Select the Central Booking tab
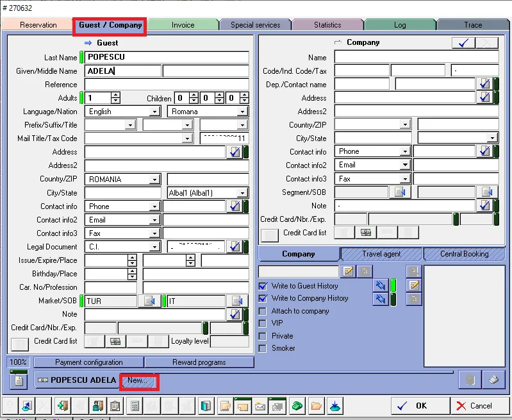Image resolution: width=512 pixels, height=420 pixels. point(464,254)
